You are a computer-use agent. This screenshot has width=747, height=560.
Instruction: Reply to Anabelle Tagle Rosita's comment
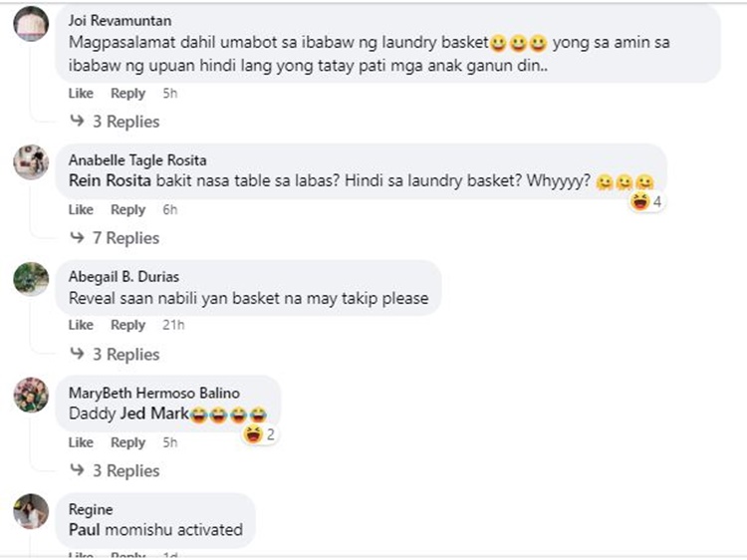(127, 209)
